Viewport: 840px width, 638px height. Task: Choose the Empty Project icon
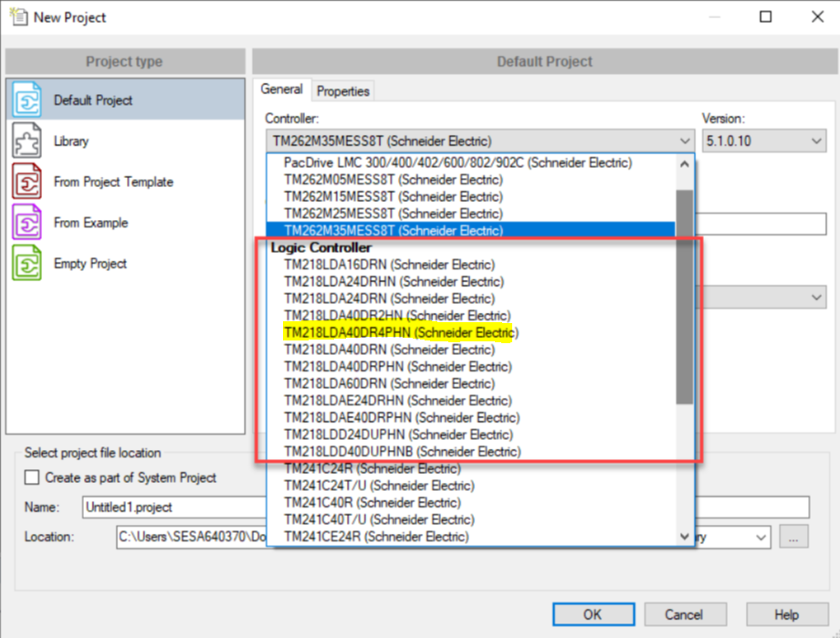tap(26, 263)
